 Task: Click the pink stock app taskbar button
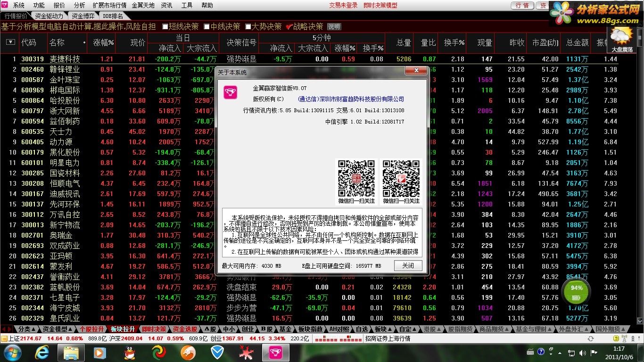click(275, 352)
